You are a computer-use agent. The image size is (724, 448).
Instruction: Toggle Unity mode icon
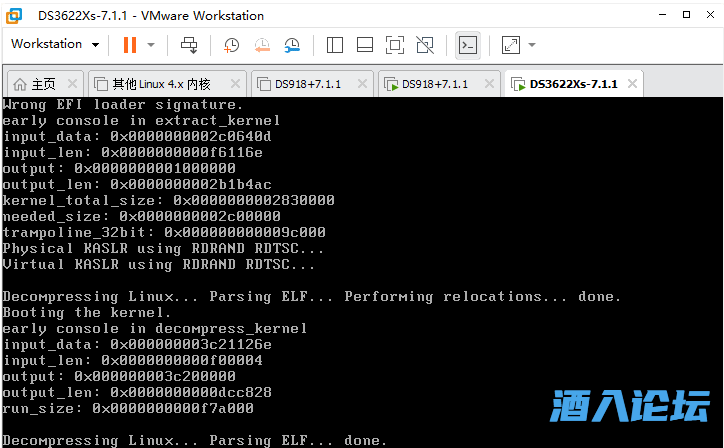[425, 44]
